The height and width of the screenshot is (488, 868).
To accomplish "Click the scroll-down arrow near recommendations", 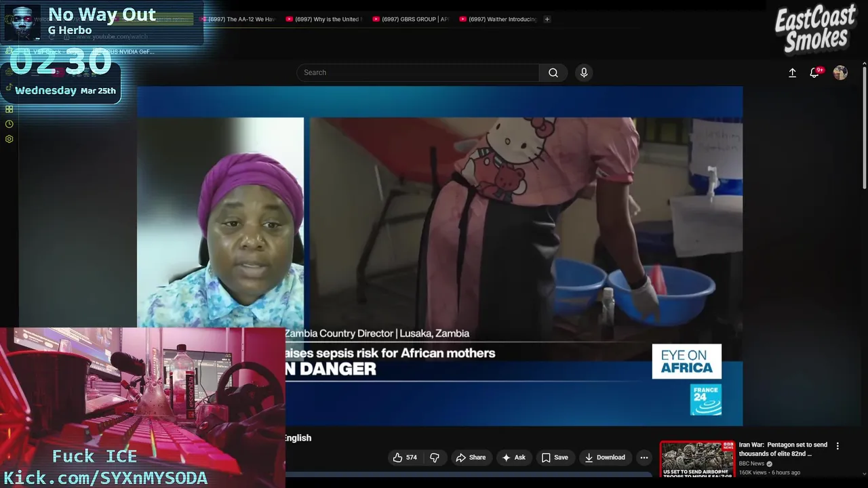I will (864, 474).
